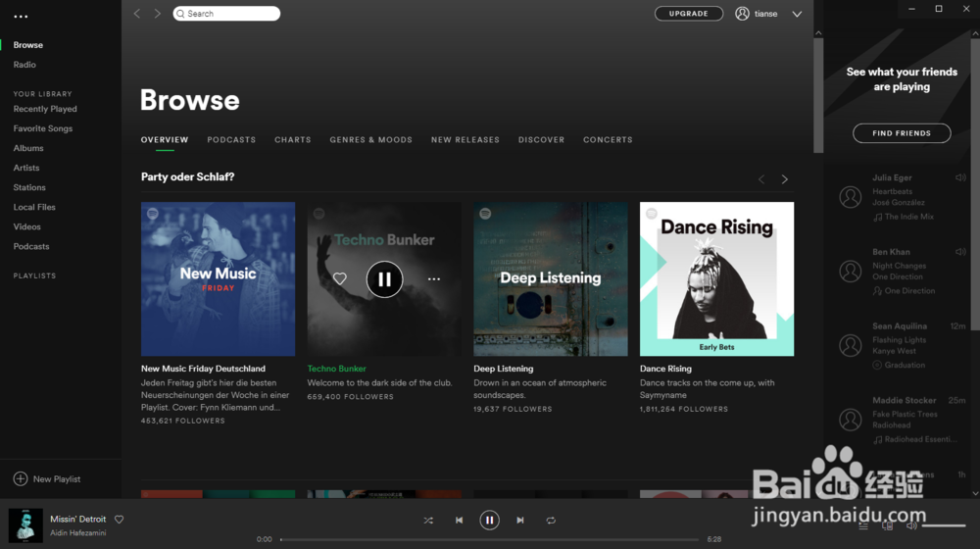Click artist name Aidin Hafezamini
The height and width of the screenshot is (549, 980).
coord(78,533)
